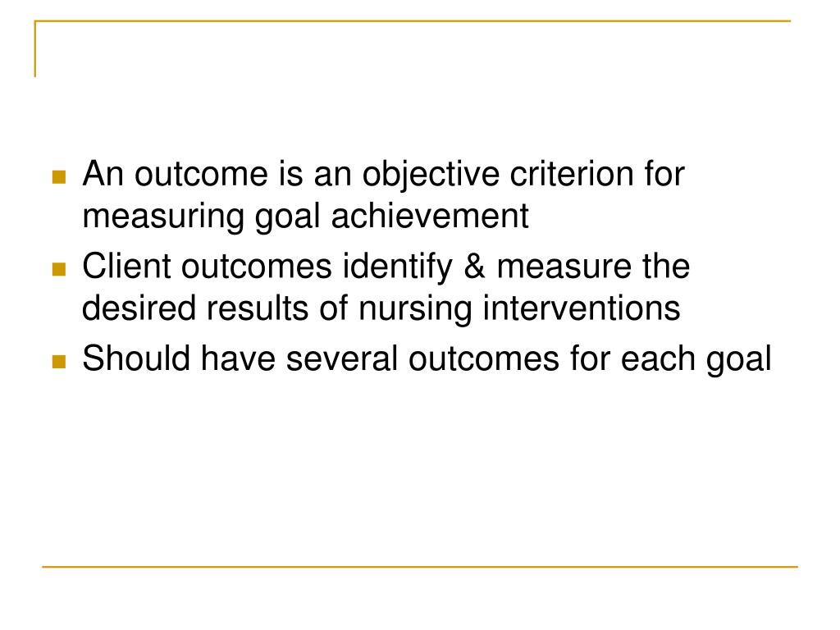Click the line "An outcome is an objective criterion for"
Screen dimensions: 840x630
click(x=384, y=175)
